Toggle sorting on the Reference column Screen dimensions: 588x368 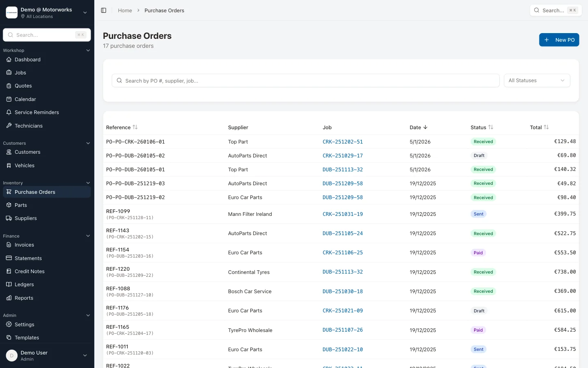click(x=135, y=127)
